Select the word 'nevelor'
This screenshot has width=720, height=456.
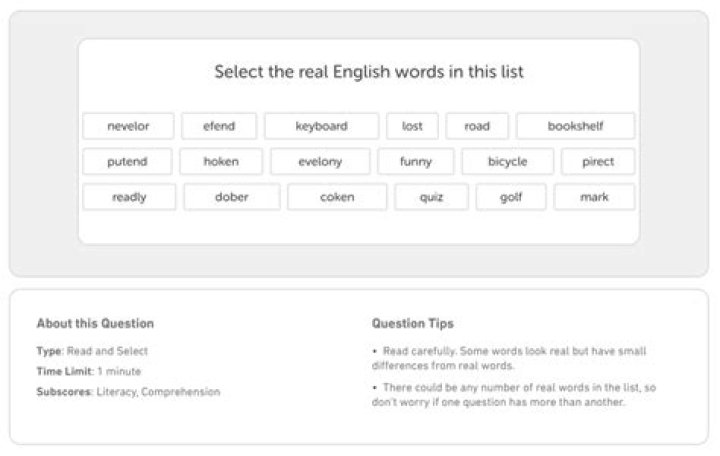coord(128,126)
